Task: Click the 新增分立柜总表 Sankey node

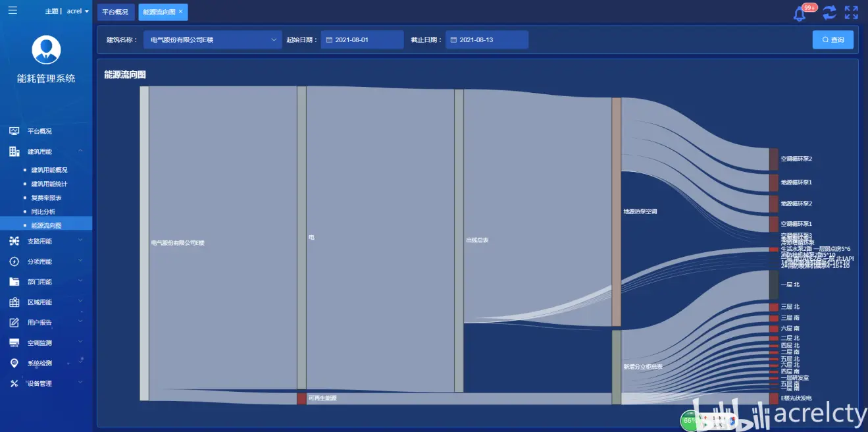Action: click(617, 367)
